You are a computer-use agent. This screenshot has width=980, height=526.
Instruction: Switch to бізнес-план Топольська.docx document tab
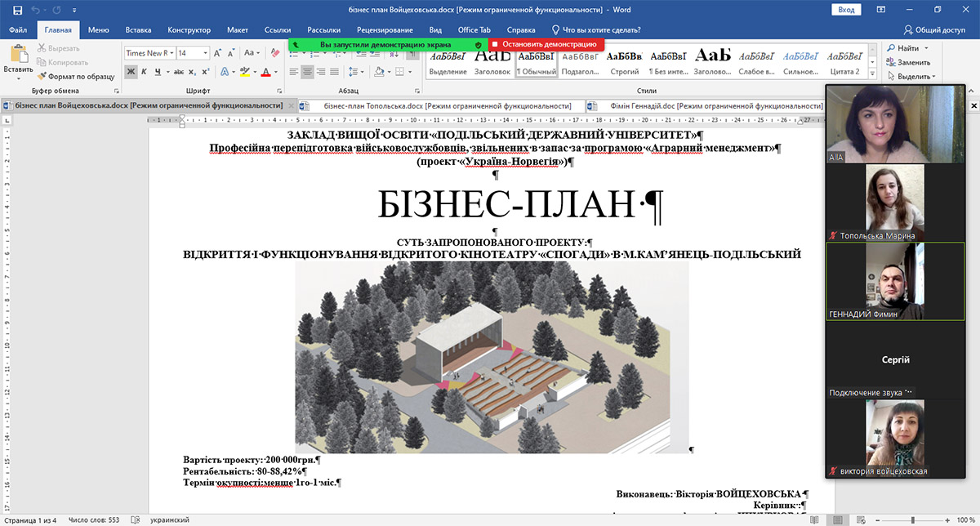[x=442, y=106]
